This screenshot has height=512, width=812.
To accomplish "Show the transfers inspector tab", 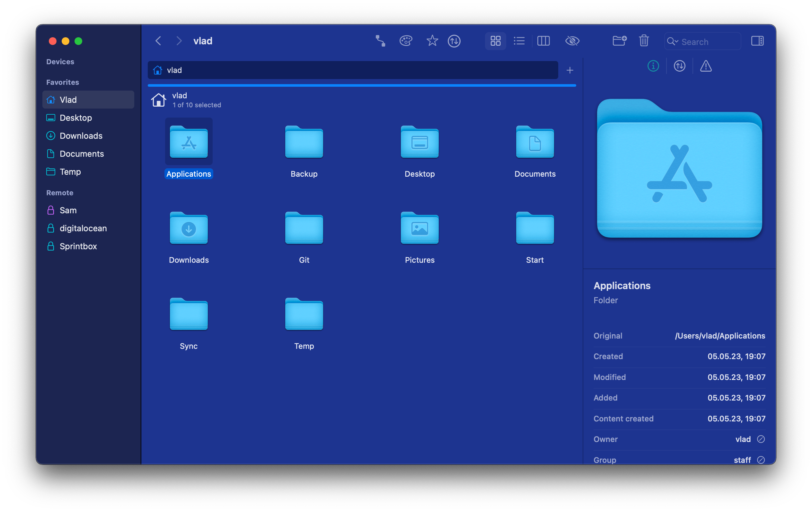I will pyautogui.click(x=679, y=66).
